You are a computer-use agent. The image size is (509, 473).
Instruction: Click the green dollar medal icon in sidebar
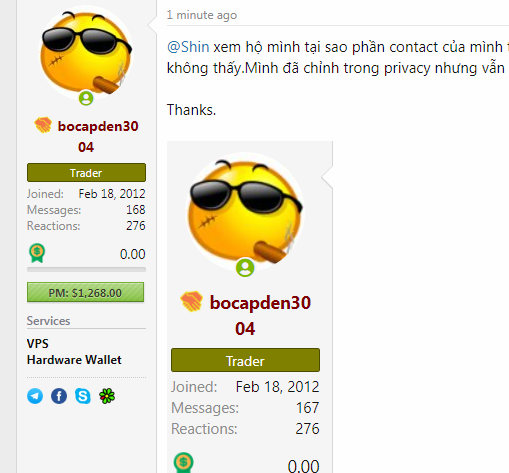37,253
